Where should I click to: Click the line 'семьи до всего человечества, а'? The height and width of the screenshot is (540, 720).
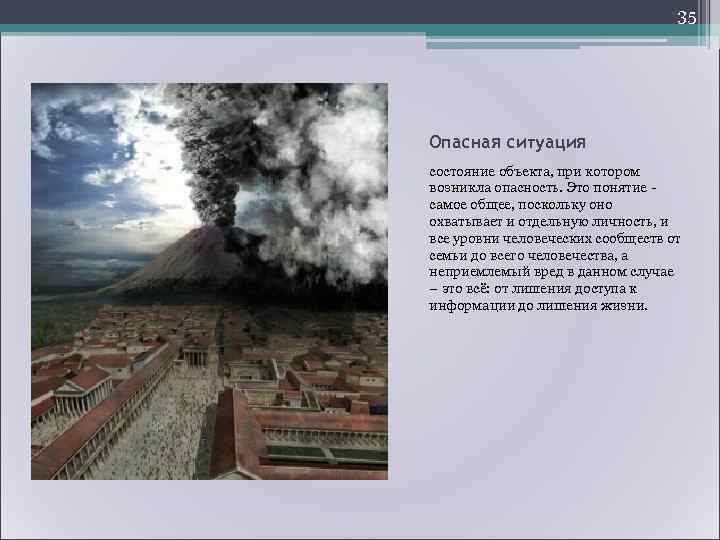coord(529,255)
